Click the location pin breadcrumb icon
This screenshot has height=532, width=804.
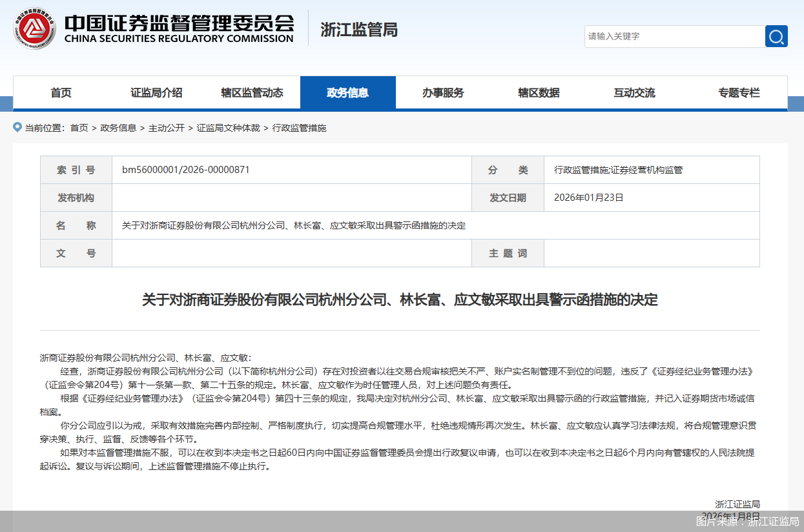coord(17,127)
